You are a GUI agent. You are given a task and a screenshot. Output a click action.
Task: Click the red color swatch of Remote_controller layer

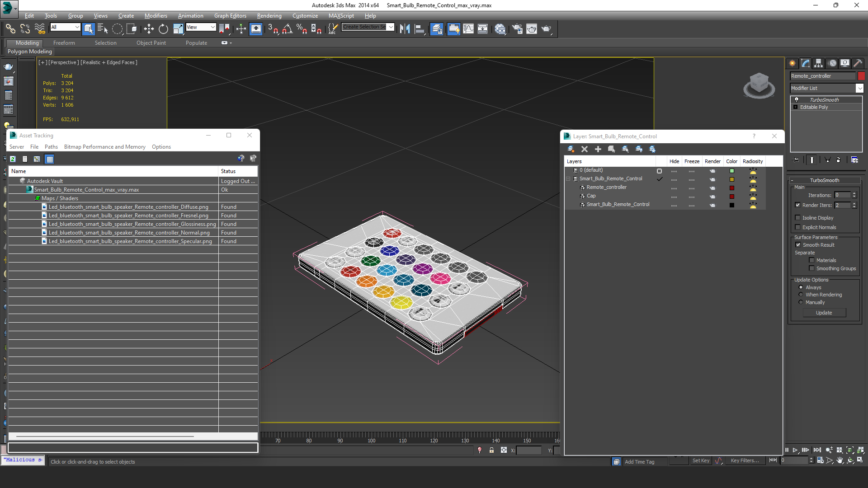click(731, 188)
